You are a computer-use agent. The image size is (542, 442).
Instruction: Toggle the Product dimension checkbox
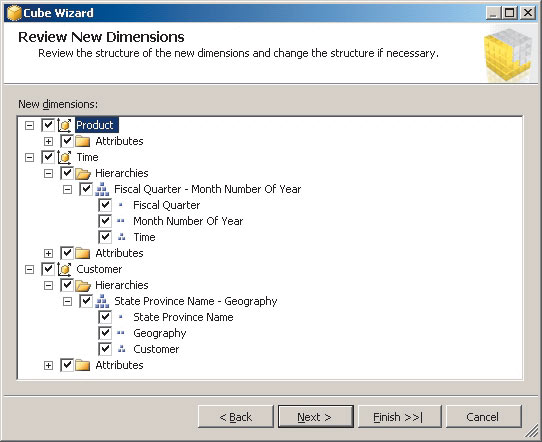[48, 125]
